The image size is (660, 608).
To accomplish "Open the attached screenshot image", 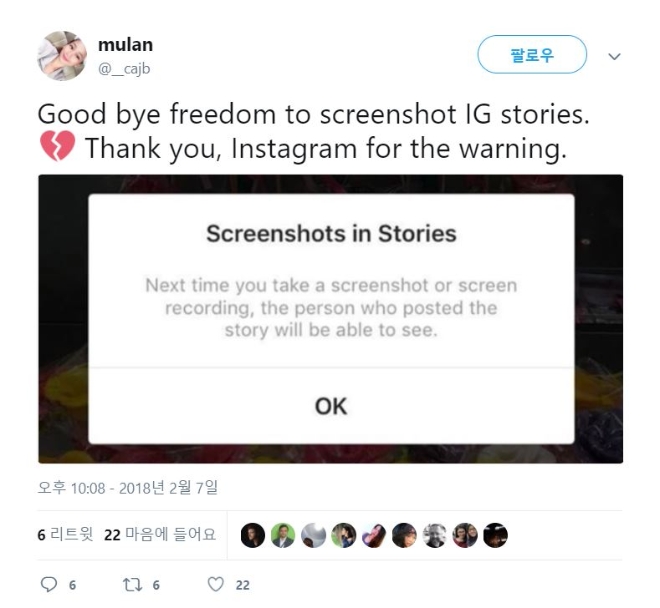I will [x=330, y=319].
